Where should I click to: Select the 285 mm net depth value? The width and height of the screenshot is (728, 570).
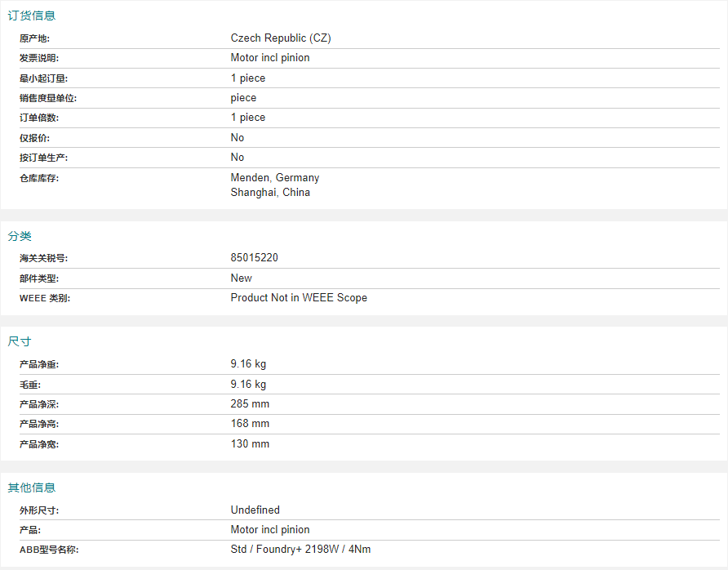click(250, 403)
